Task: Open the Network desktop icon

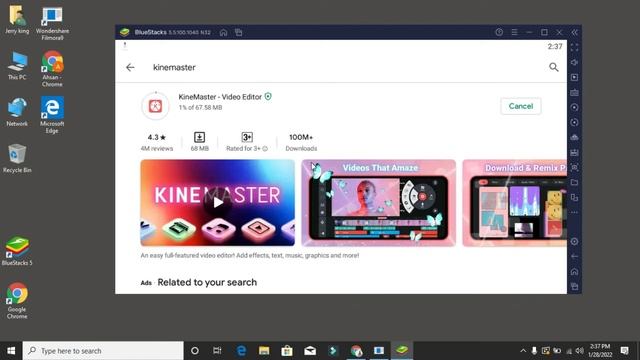Action: pos(17,112)
